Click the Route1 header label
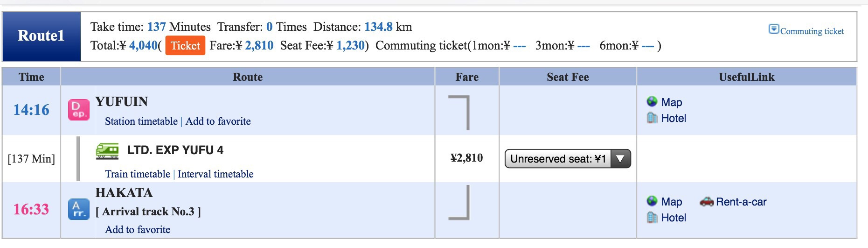 pos(41,36)
